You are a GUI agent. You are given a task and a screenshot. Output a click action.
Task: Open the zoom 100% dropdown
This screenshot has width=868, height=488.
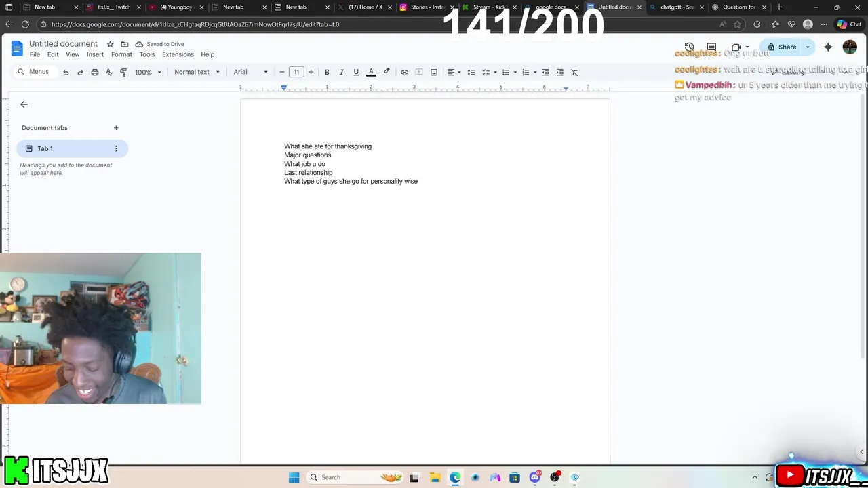click(148, 72)
